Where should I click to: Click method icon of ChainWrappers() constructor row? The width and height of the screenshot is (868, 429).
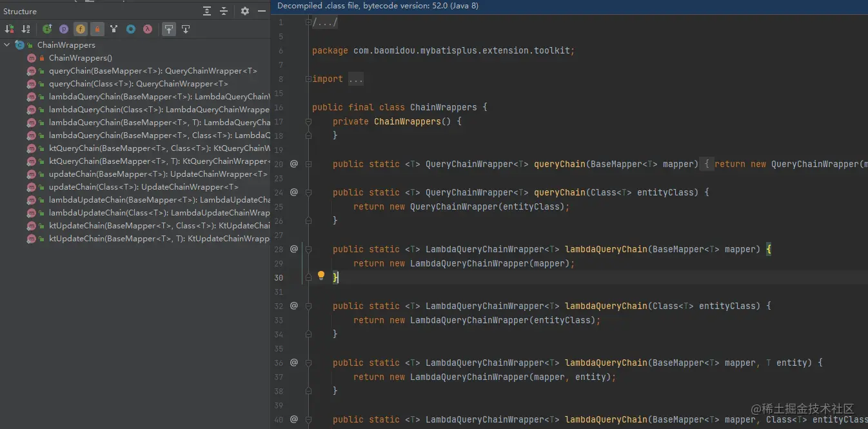tap(31, 58)
